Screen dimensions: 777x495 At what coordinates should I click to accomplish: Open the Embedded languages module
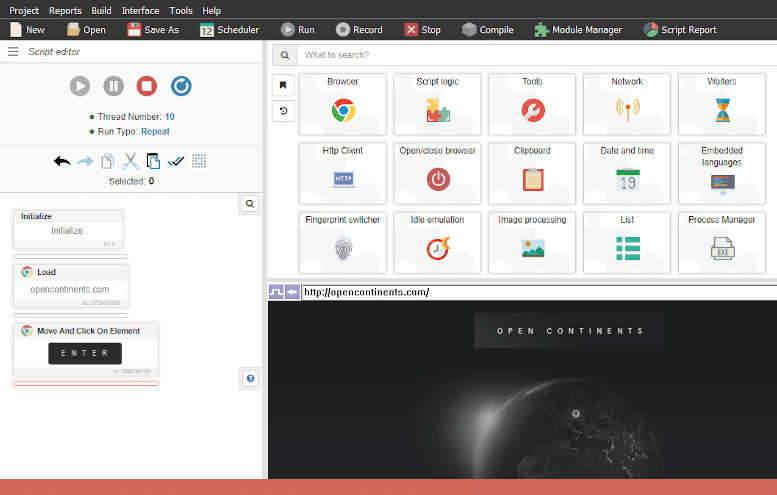pyautogui.click(x=722, y=173)
